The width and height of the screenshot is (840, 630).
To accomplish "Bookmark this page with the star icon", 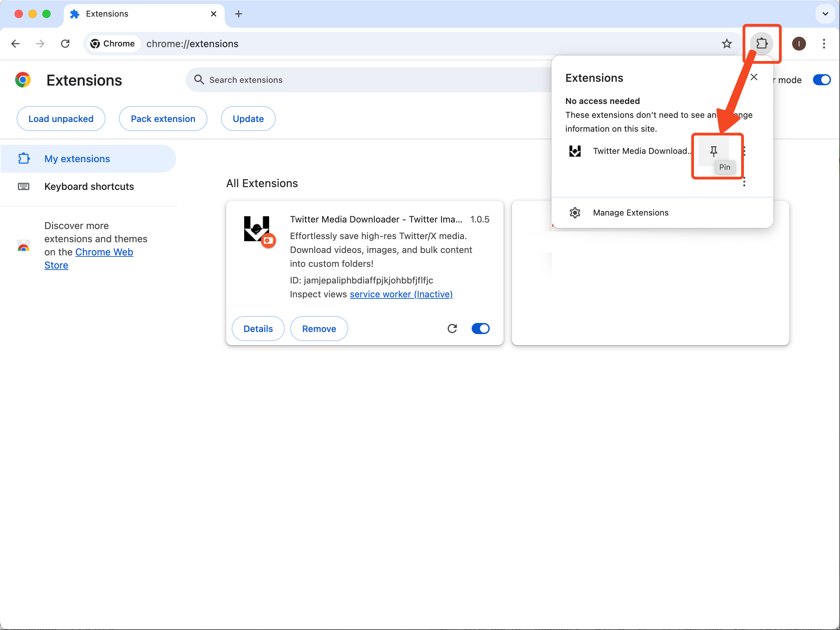I will click(727, 44).
